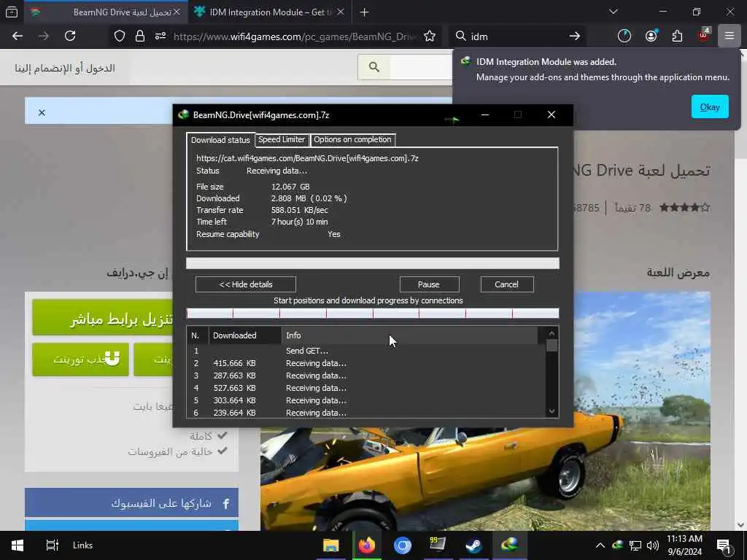Click the Internet Download Manager taskbar icon
This screenshot has height=560, width=747.
coord(509,544)
